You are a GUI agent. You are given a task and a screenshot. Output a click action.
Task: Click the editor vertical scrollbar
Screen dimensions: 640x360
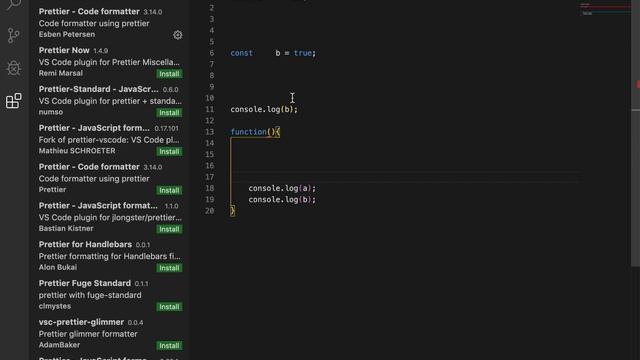coord(636,133)
